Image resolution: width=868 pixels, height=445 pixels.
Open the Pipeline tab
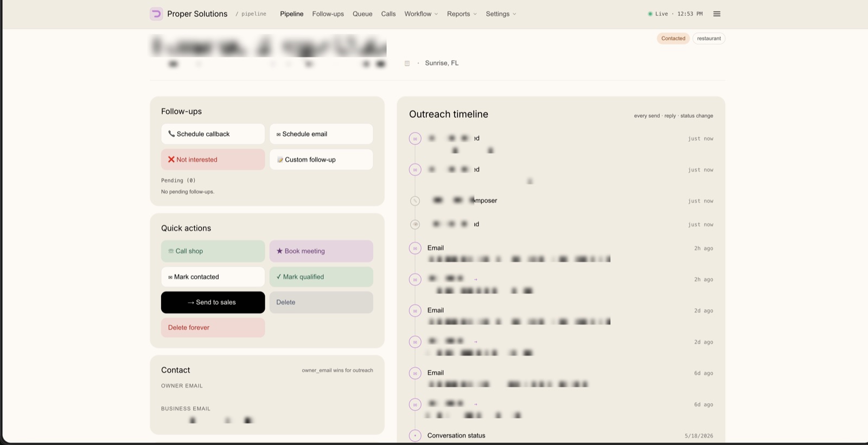coord(292,14)
